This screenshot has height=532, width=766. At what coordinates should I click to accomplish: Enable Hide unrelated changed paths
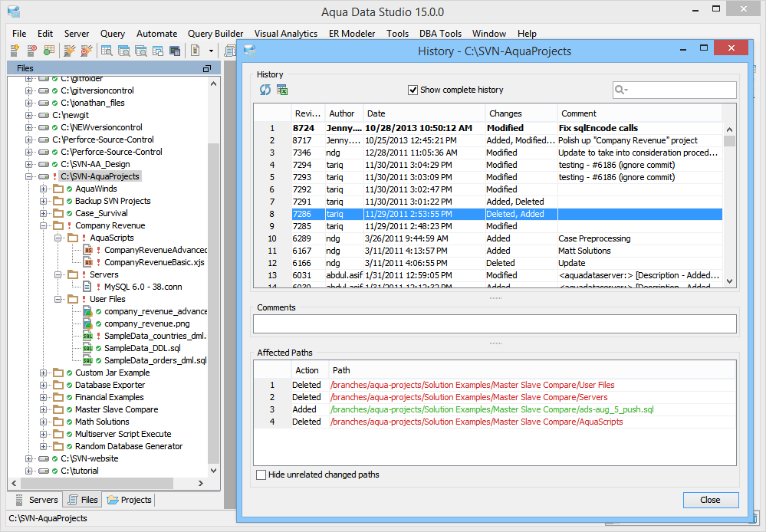[261, 475]
